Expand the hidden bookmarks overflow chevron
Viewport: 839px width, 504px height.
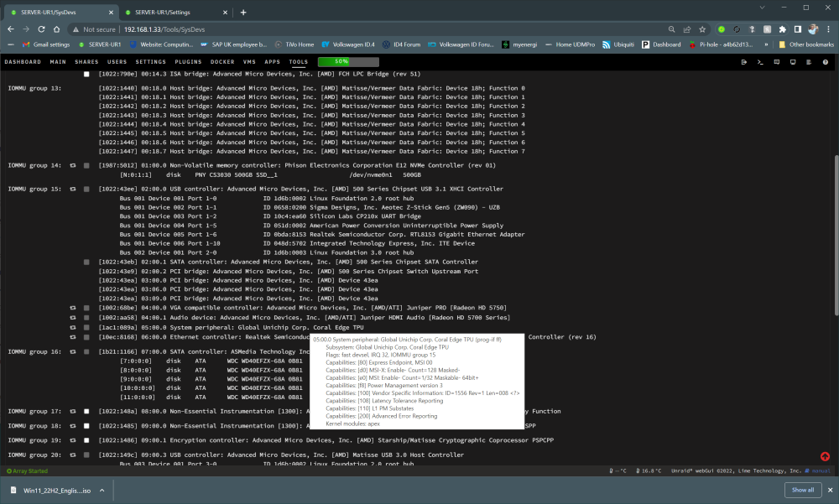coord(766,44)
